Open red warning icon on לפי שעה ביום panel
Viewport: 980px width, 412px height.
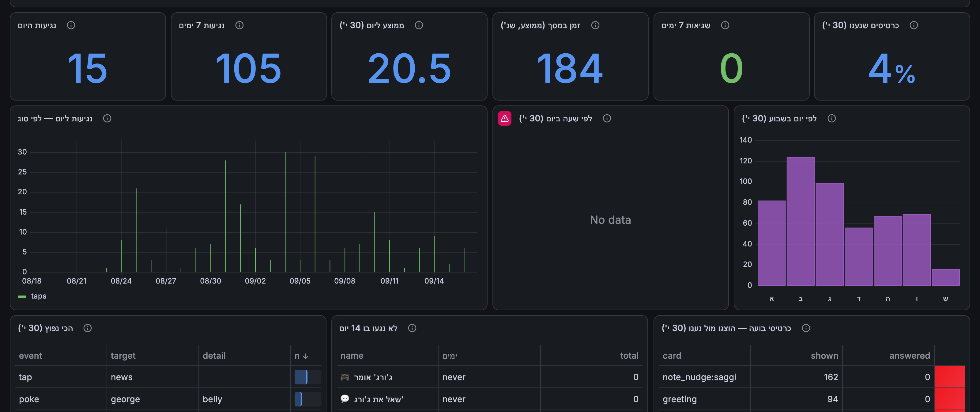click(x=504, y=118)
